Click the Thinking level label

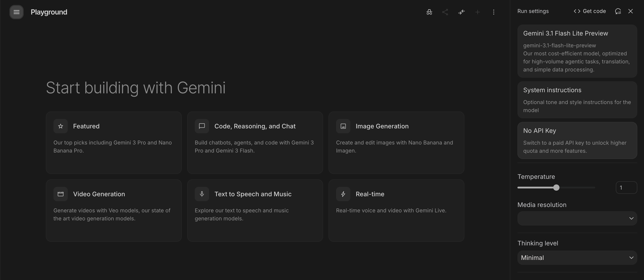pyautogui.click(x=538, y=243)
